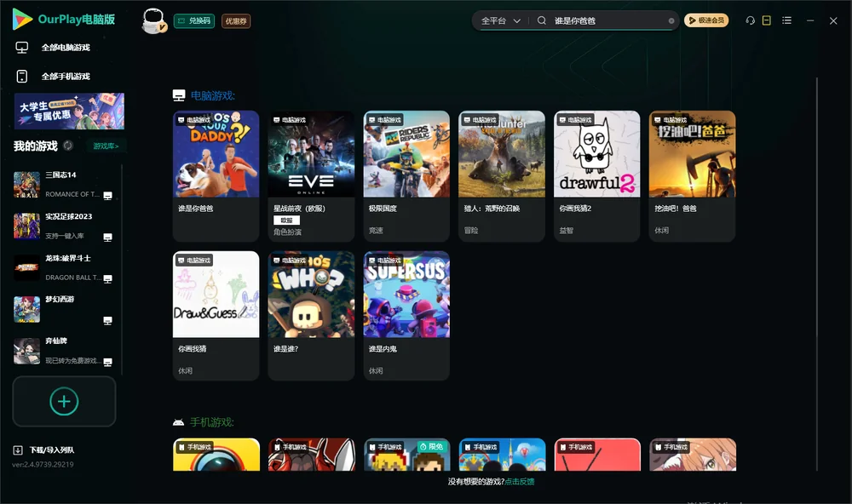Refresh the 我的游戏 list
The image size is (852, 504).
click(x=68, y=146)
